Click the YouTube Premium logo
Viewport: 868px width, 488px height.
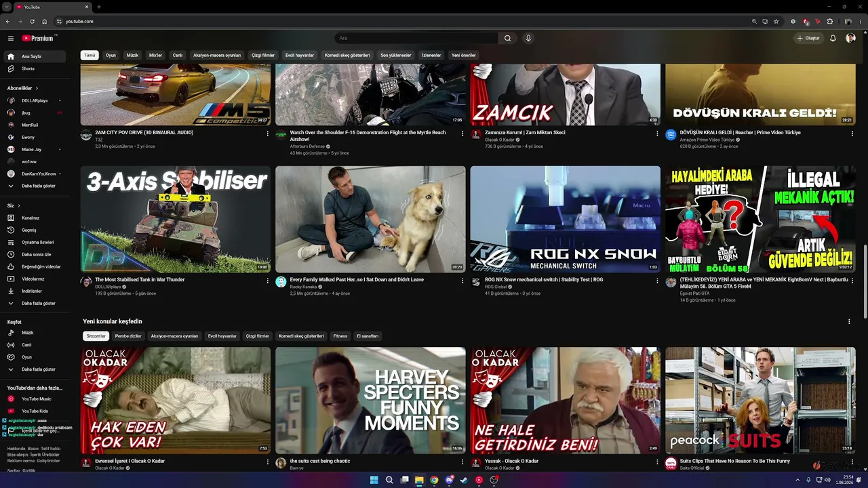pos(38,39)
